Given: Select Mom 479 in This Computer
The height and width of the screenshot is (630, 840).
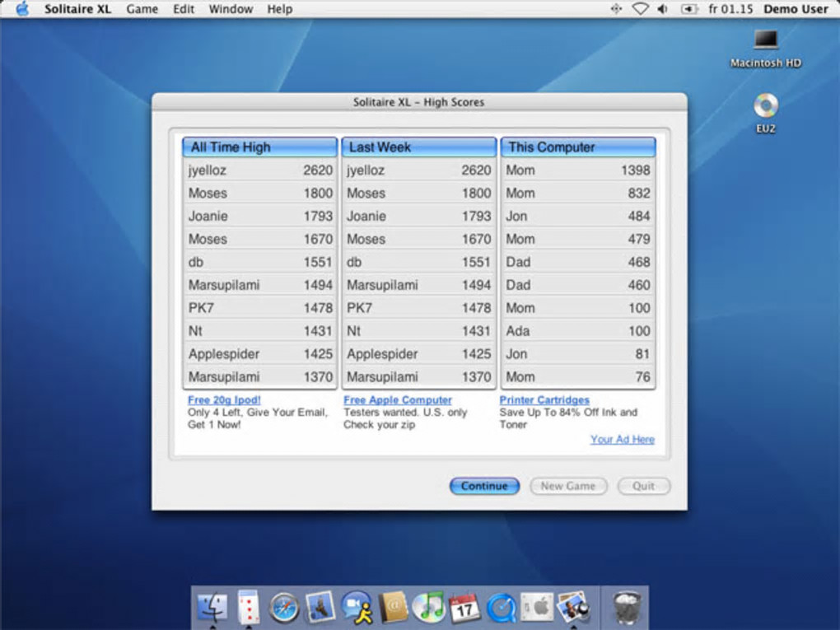Looking at the screenshot, I should point(578,239).
